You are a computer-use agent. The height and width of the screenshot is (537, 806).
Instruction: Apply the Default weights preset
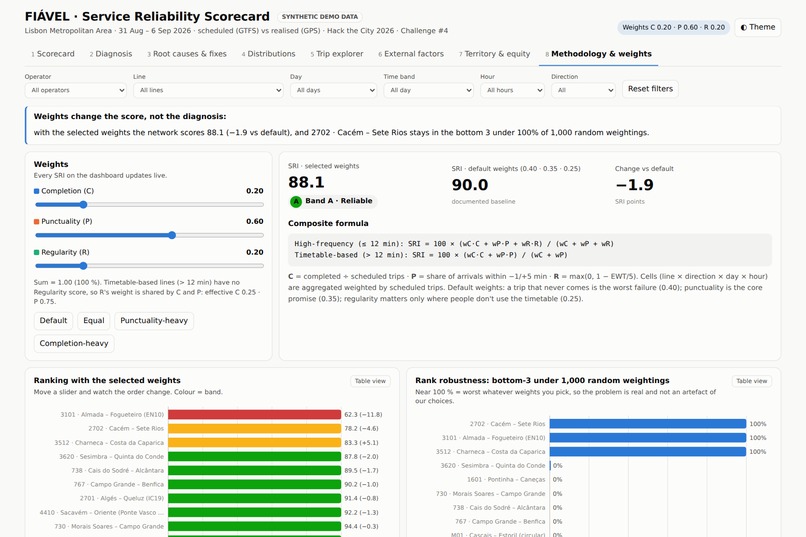(53, 321)
